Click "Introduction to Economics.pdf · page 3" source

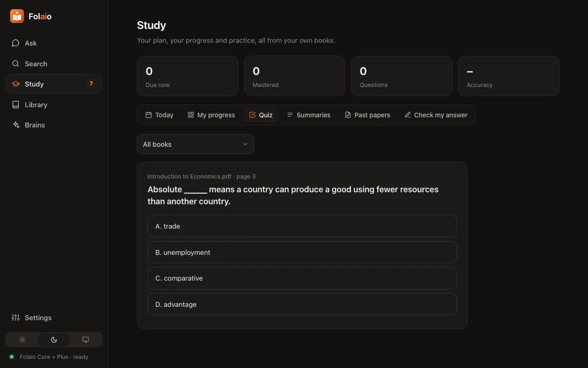pyautogui.click(x=201, y=176)
